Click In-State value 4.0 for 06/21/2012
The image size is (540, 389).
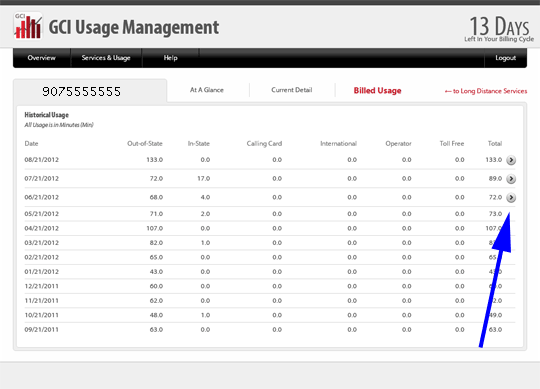pyautogui.click(x=205, y=197)
